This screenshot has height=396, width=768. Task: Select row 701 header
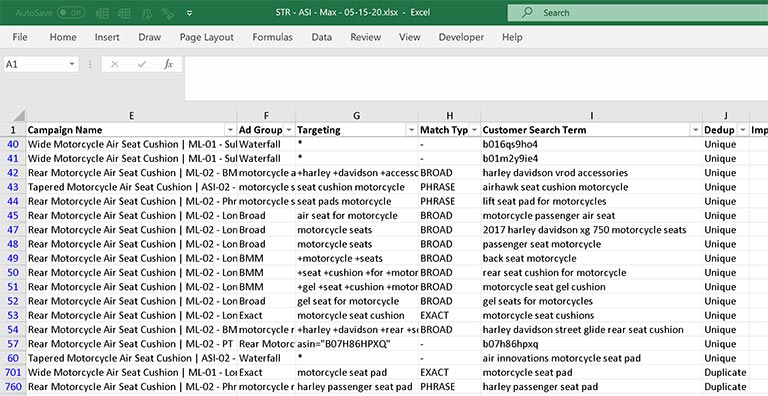13,372
